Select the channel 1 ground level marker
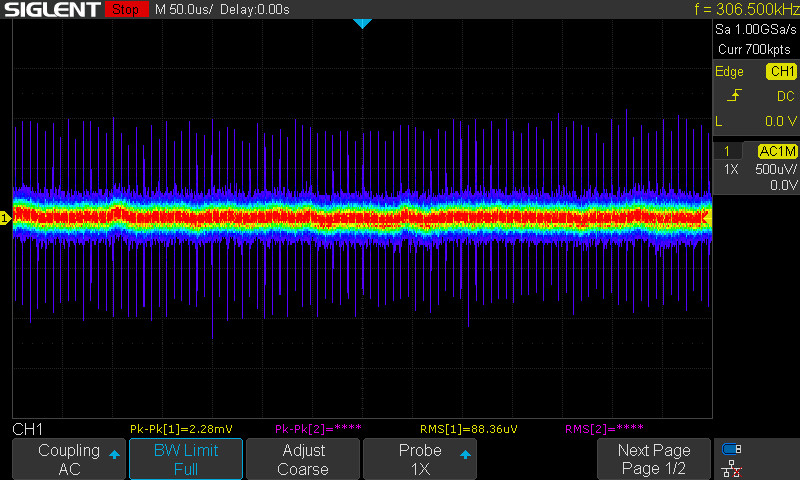The image size is (800, 480). pos(5,218)
